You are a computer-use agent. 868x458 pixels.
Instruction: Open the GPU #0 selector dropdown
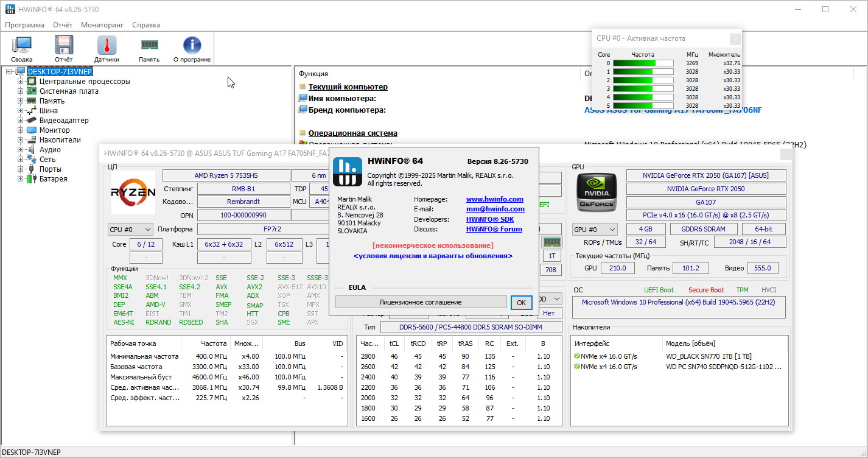tap(595, 230)
